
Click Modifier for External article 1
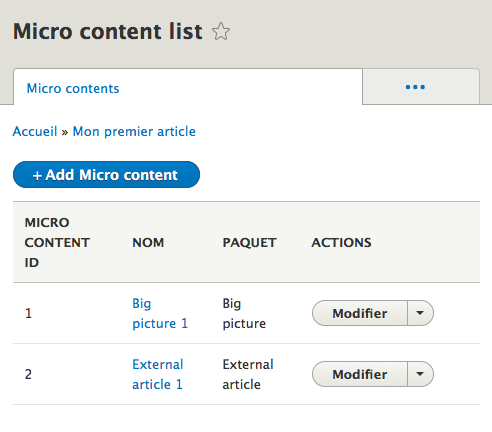tap(360, 374)
